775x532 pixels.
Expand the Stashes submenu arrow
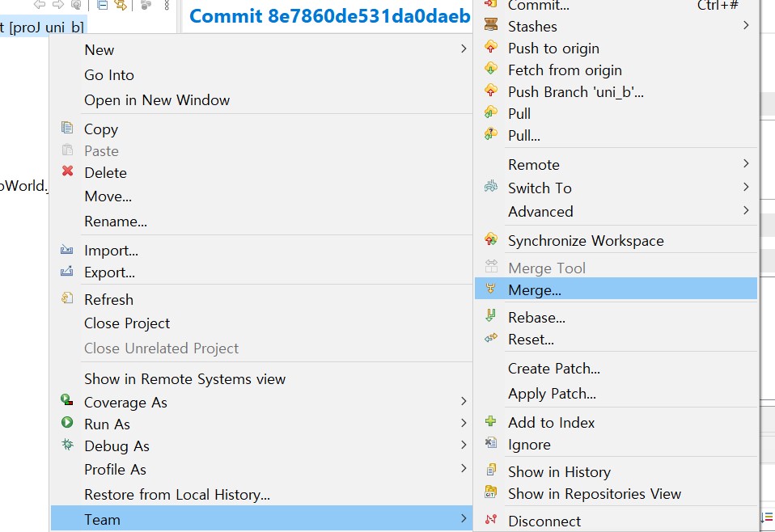coord(747,25)
